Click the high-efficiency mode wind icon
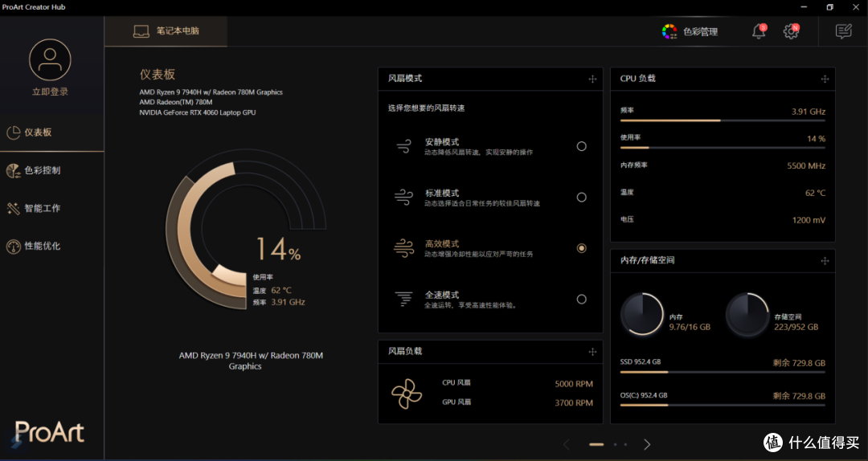The image size is (868, 461). (403, 248)
